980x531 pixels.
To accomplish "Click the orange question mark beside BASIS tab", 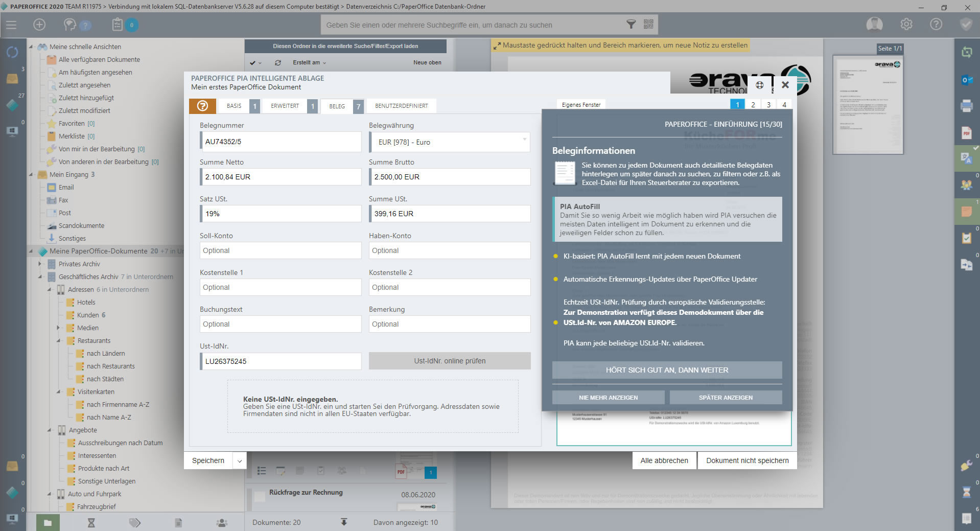I will (202, 106).
